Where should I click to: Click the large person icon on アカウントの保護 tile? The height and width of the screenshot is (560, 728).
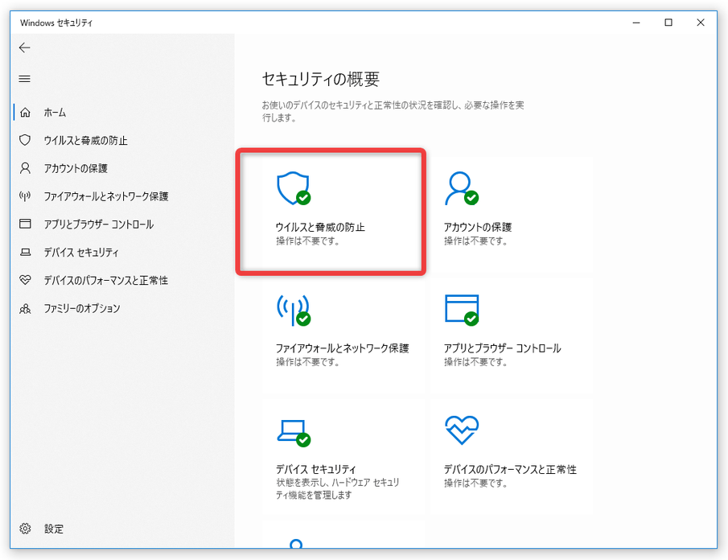(x=461, y=188)
